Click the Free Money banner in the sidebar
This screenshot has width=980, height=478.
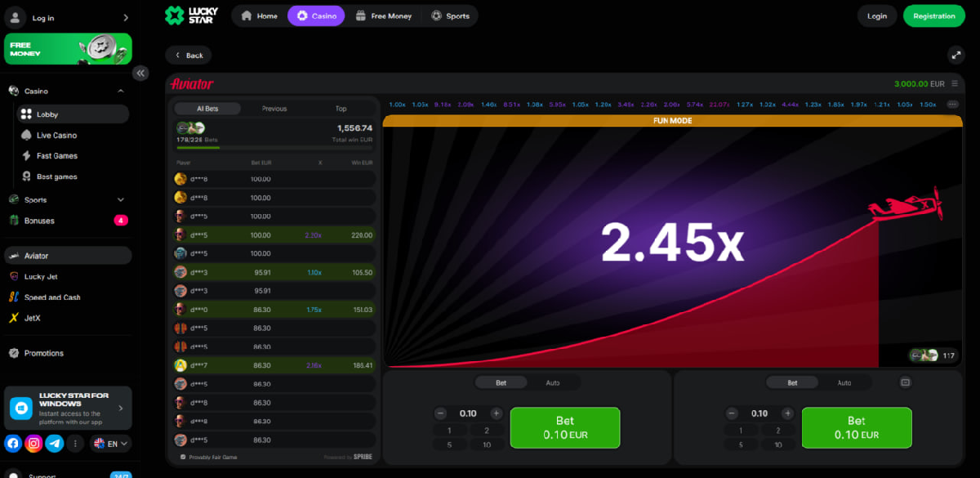(x=68, y=49)
